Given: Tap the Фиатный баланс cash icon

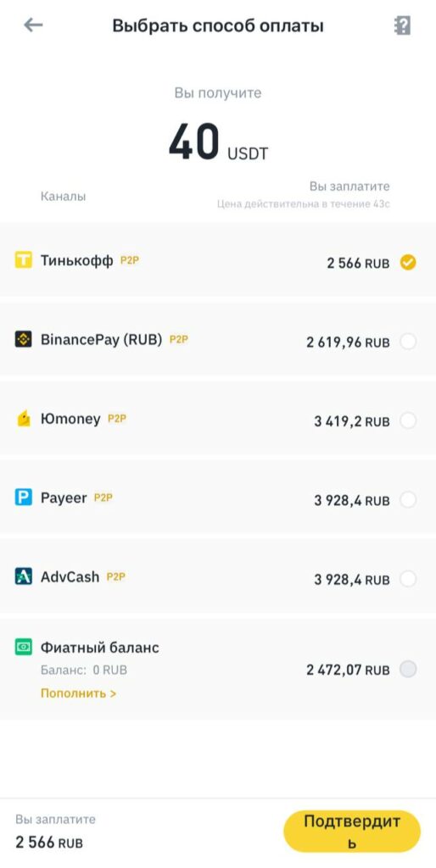Looking at the screenshot, I should point(23,647).
